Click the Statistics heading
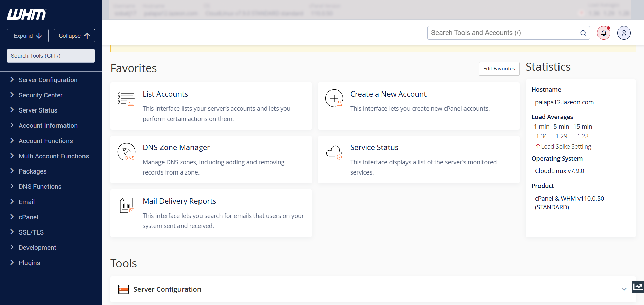 [548, 67]
